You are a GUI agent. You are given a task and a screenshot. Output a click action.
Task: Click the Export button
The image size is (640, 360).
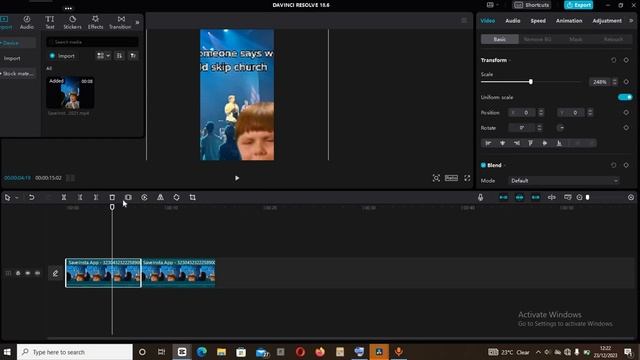click(578, 5)
